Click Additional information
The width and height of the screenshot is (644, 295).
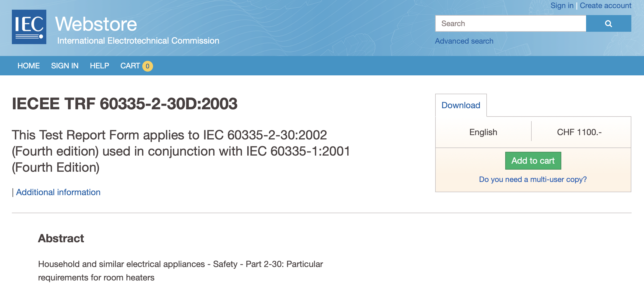coord(58,192)
